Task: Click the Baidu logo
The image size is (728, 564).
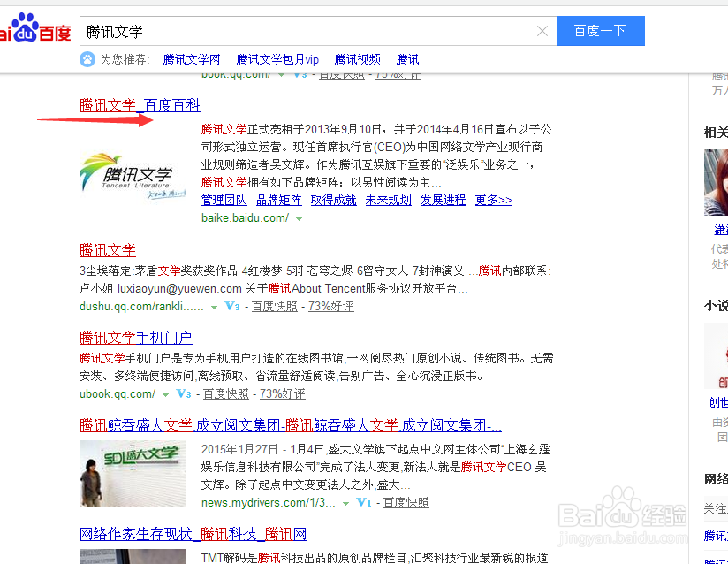Action: pos(34,28)
